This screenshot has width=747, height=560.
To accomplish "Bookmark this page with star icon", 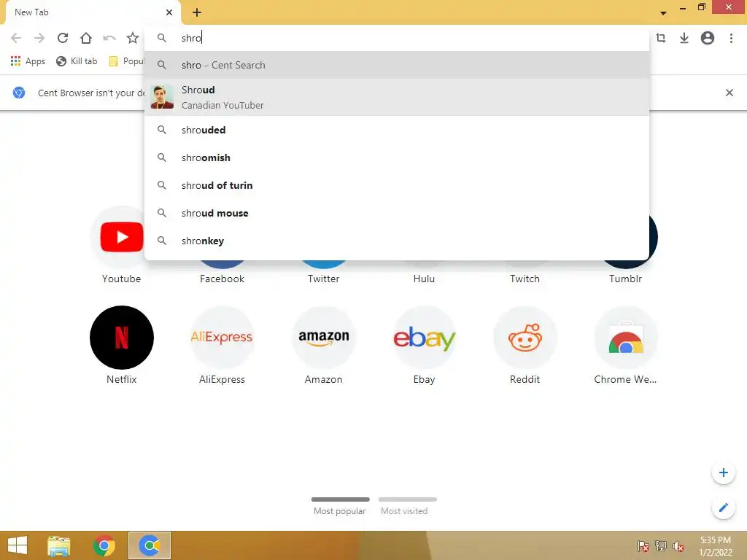I will pos(133,38).
